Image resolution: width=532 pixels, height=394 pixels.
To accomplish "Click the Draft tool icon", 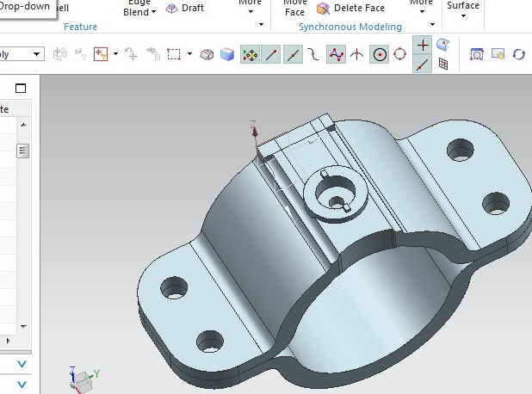I will pos(172,9).
